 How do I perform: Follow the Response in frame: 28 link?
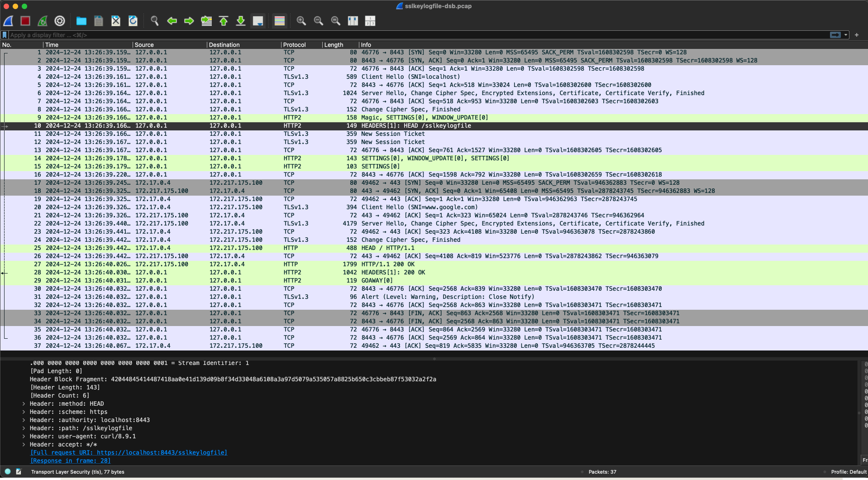[x=70, y=461]
